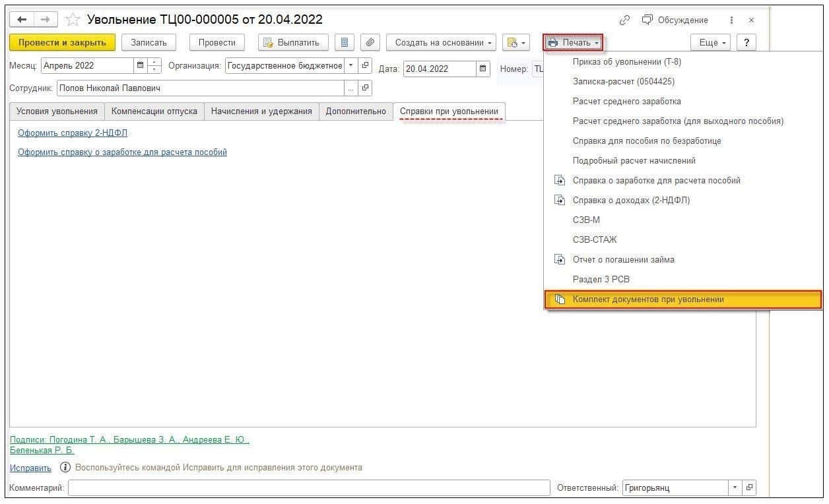
Task: Edit the Месяц field Апрель 2022
Action: [x=88, y=66]
